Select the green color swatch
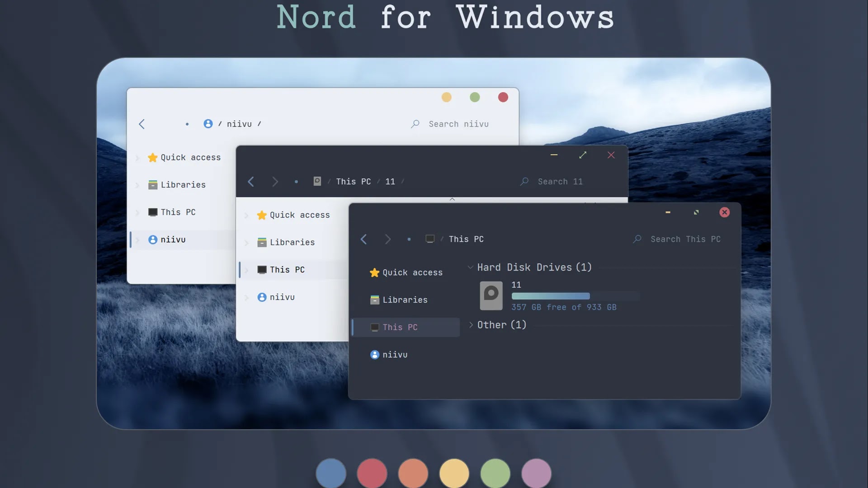This screenshot has height=488, width=868. pyautogui.click(x=495, y=473)
